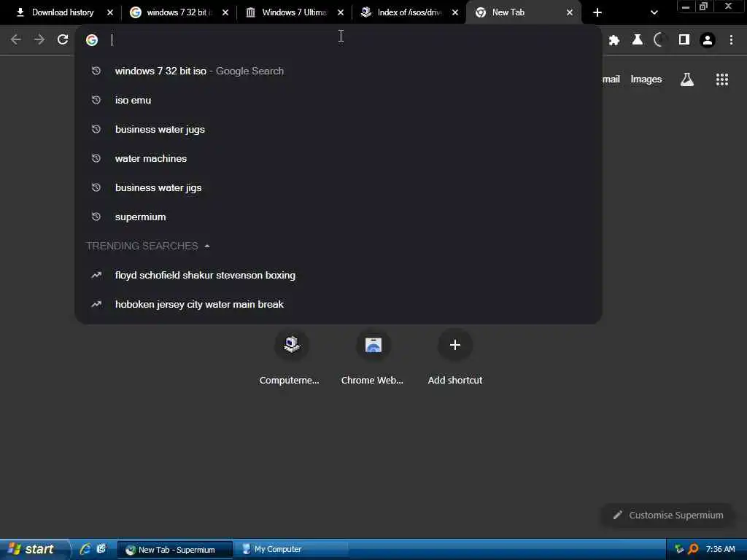Close the 'Index of /isos' tab

coord(455,13)
